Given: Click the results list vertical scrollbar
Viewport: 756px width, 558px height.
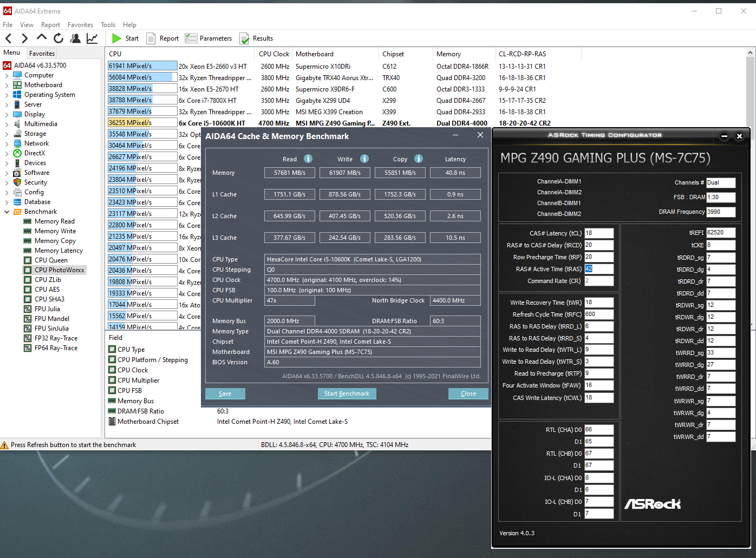Looking at the screenshot, I should 751,189.
